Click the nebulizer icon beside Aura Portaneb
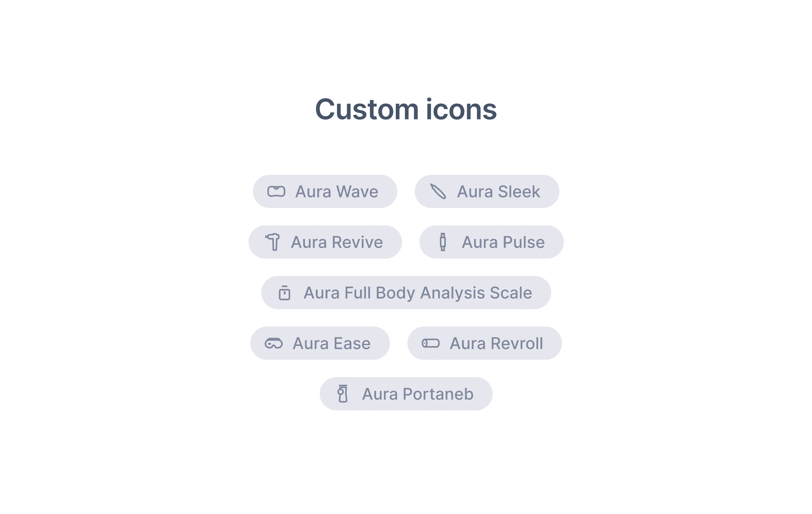The width and height of the screenshot is (812, 514). point(343,394)
